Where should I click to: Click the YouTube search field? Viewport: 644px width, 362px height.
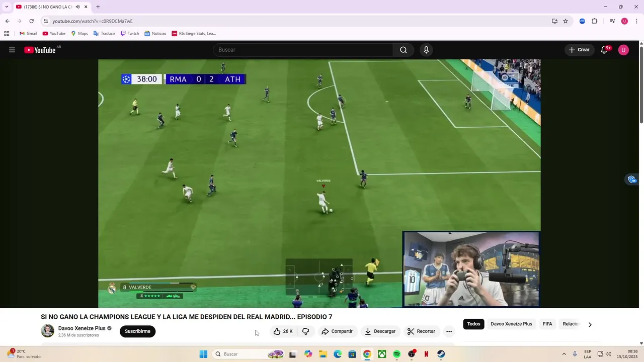pyautogui.click(x=303, y=50)
